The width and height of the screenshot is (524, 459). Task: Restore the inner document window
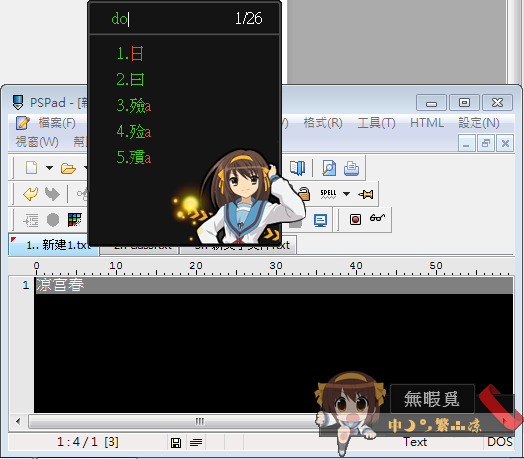click(486, 144)
